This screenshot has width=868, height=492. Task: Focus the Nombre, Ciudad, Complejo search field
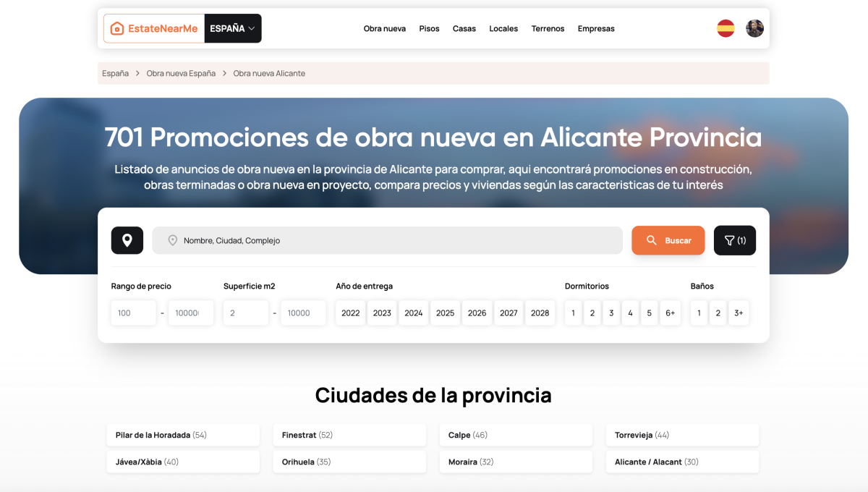(x=387, y=240)
